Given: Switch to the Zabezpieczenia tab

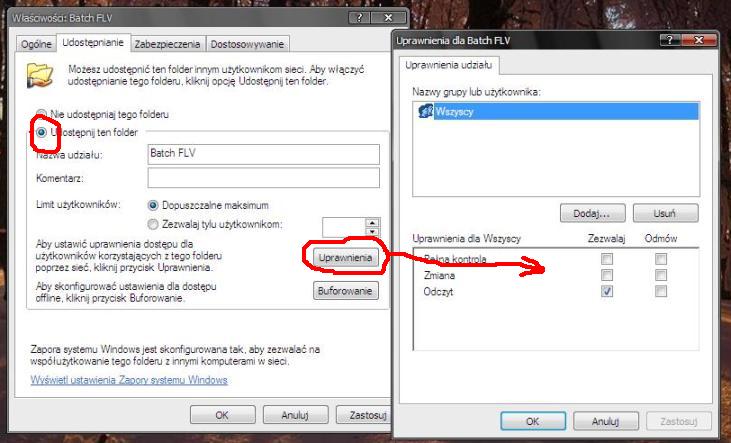Looking at the screenshot, I should click(x=167, y=44).
